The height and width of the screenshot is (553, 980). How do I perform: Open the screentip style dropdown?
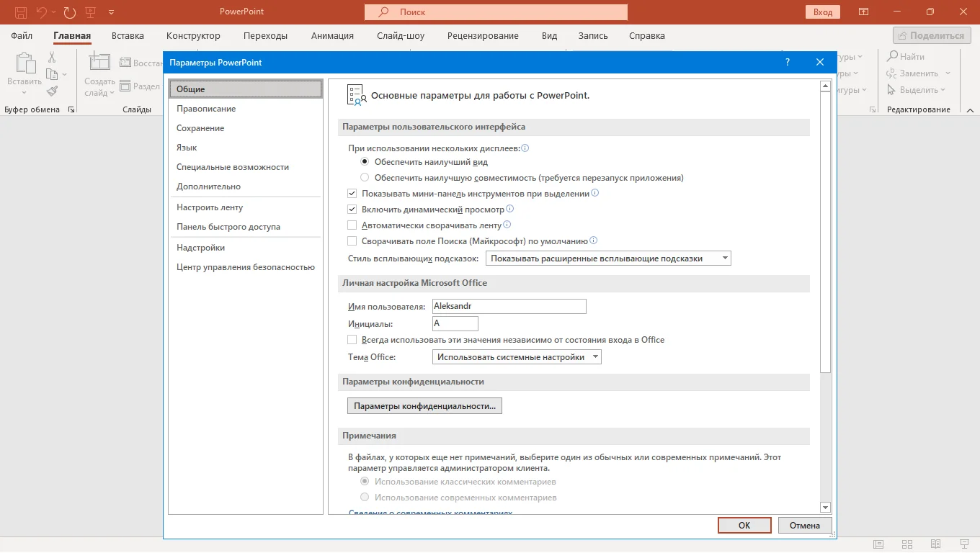coord(609,258)
